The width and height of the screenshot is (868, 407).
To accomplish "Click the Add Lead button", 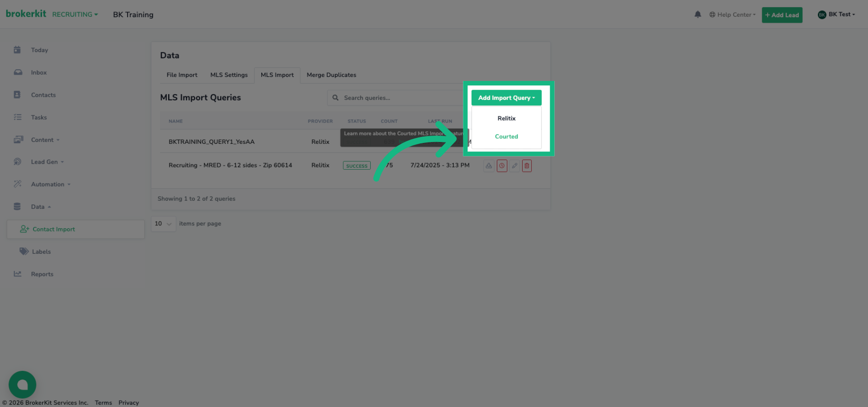I will coord(782,15).
